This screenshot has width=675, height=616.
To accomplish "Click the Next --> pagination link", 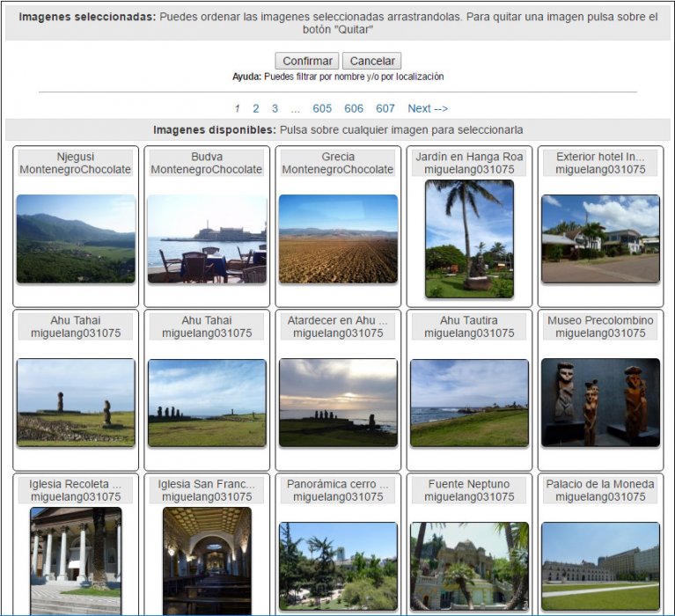I will [428, 108].
